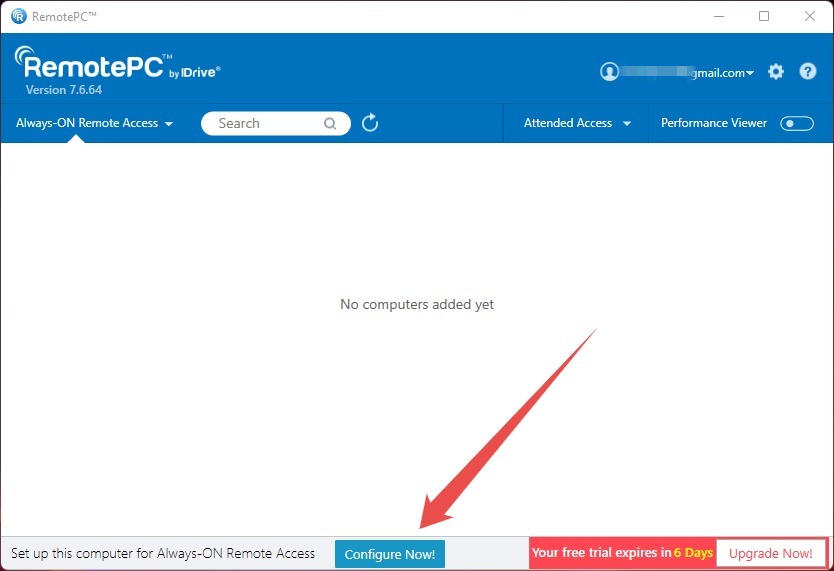Screen dimensions: 834x571
Task: Toggle the Performance Viewer switch
Action: pos(796,123)
